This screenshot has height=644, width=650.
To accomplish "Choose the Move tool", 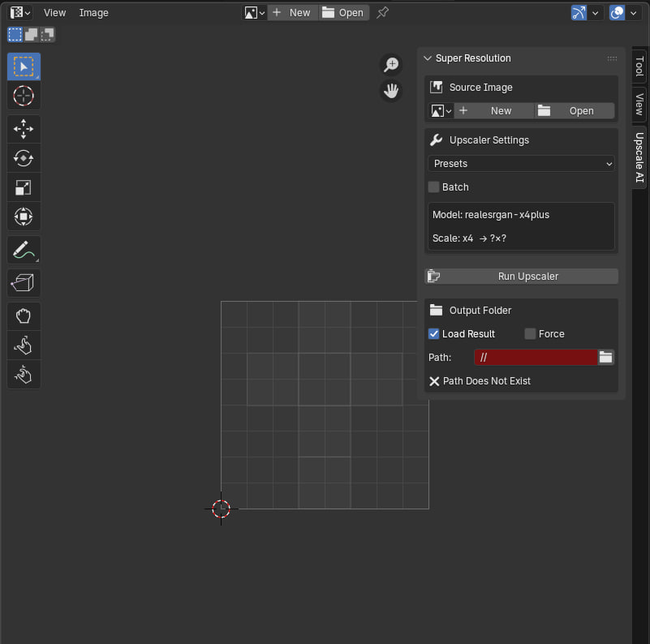I will pos(24,129).
